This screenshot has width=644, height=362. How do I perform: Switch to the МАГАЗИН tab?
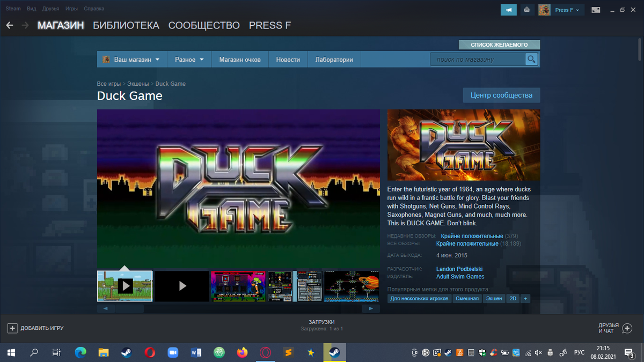(61, 25)
